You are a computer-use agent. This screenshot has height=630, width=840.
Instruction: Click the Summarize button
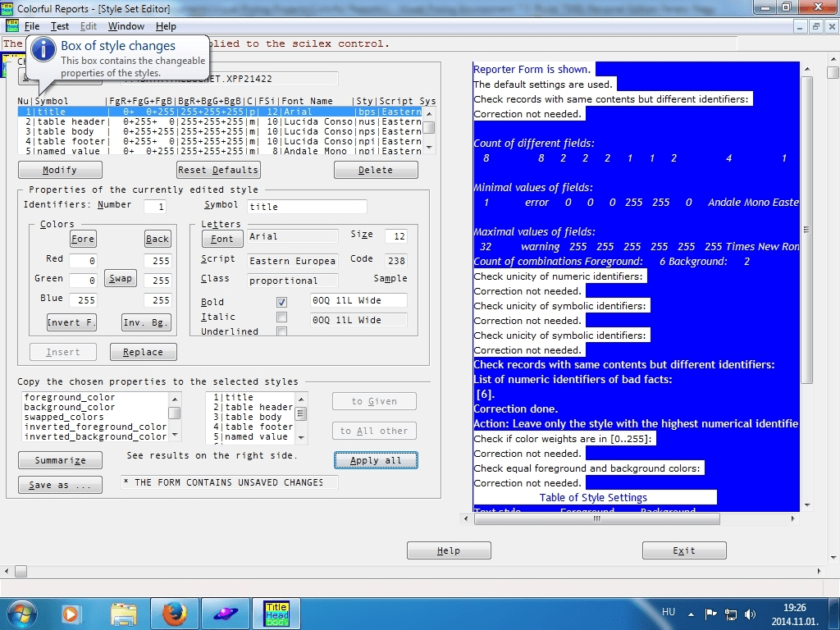click(x=60, y=460)
